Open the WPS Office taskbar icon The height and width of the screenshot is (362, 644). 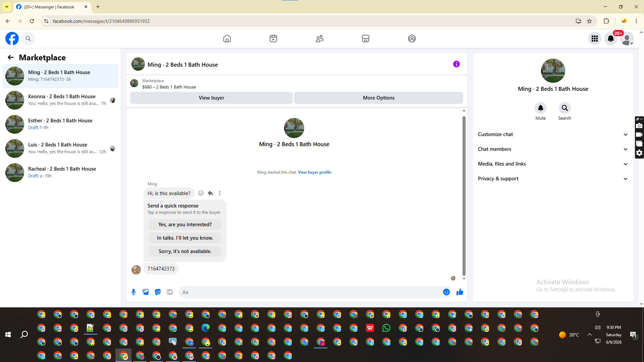370,328
